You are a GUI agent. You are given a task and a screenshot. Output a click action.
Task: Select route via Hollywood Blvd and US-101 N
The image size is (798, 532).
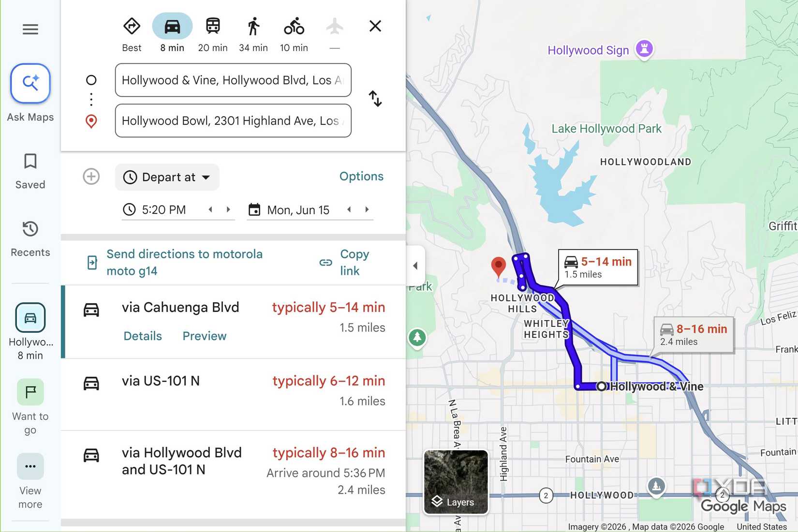coord(233,474)
